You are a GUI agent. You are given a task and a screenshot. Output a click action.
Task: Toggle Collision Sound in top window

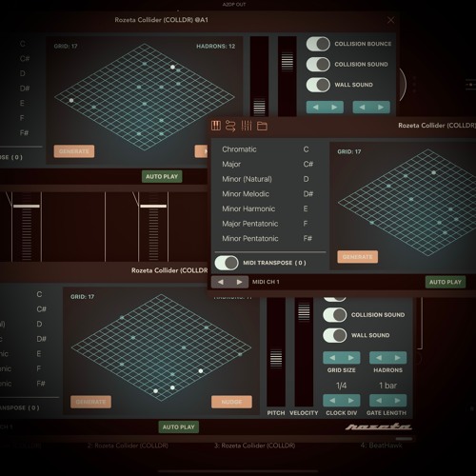click(318, 65)
